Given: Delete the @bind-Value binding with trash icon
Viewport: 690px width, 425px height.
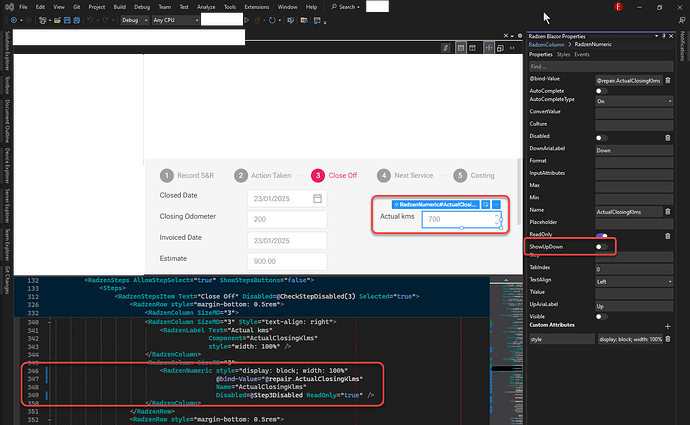Looking at the screenshot, I should (x=668, y=80).
